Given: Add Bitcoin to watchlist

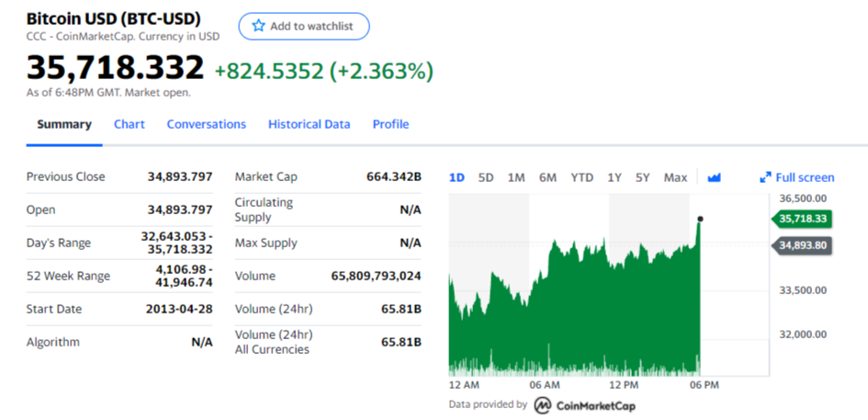Looking at the screenshot, I should [304, 26].
